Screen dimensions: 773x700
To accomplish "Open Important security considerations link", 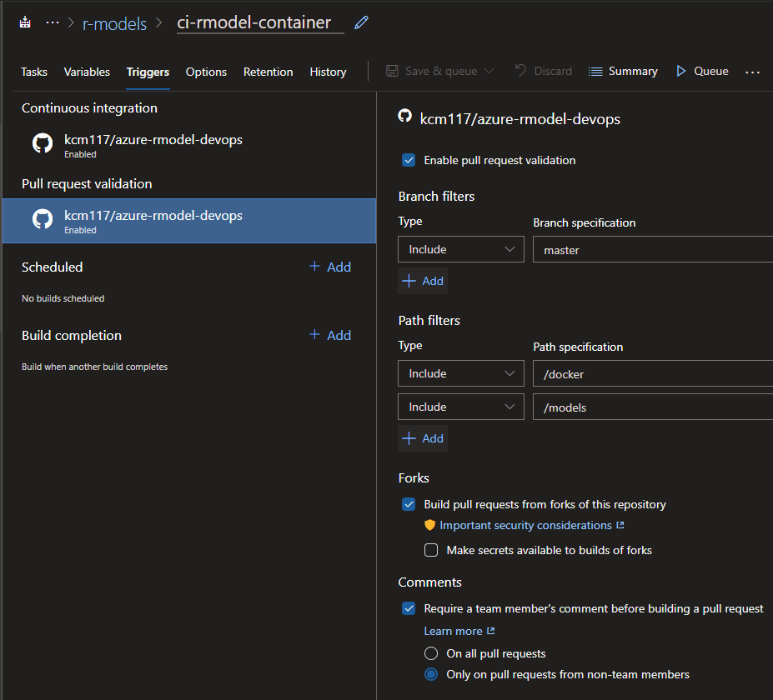I will [525, 525].
